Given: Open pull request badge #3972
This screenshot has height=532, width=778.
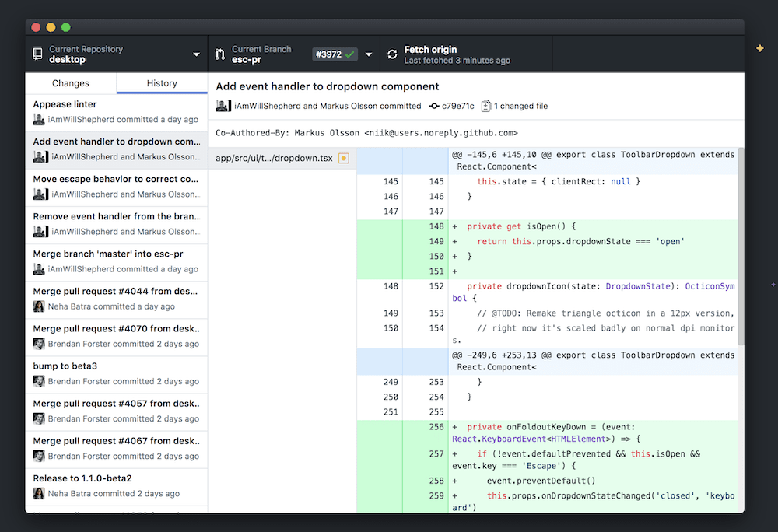Looking at the screenshot, I should [335, 54].
